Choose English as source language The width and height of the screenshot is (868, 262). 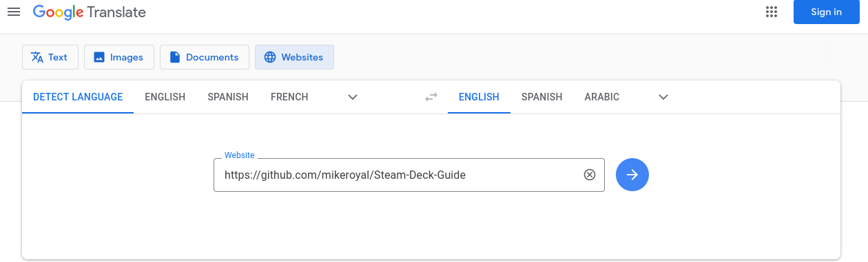pos(165,97)
